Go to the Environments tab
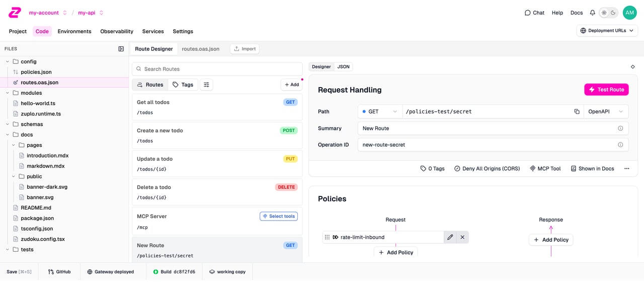Screen dimensions: 644x283 point(74,31)
